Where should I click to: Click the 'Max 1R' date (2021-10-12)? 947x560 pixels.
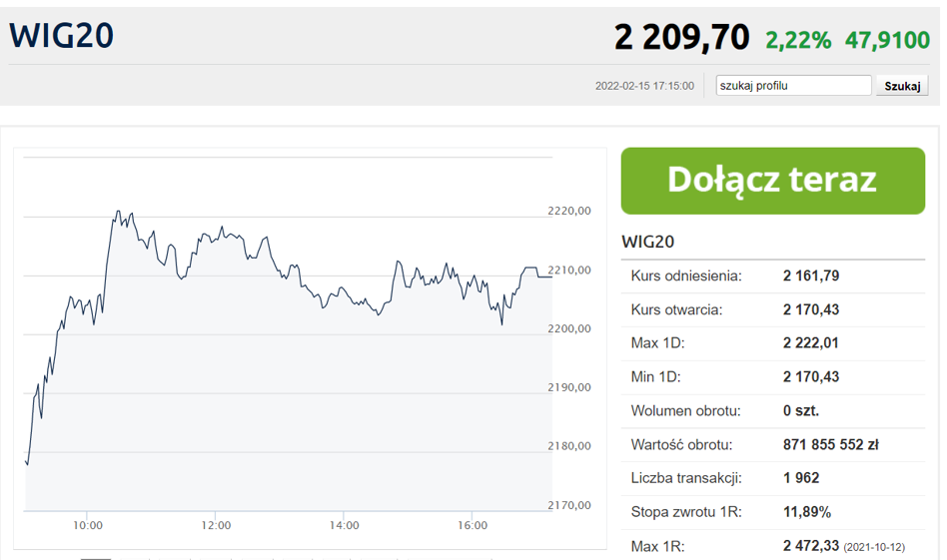click(874, 547)
